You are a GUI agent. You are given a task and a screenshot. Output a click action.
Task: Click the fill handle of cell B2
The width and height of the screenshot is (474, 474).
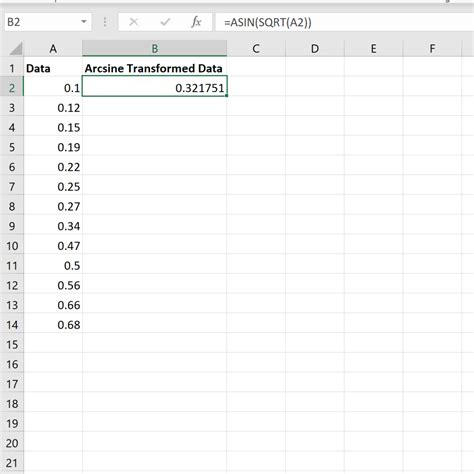tap(227, 96)
